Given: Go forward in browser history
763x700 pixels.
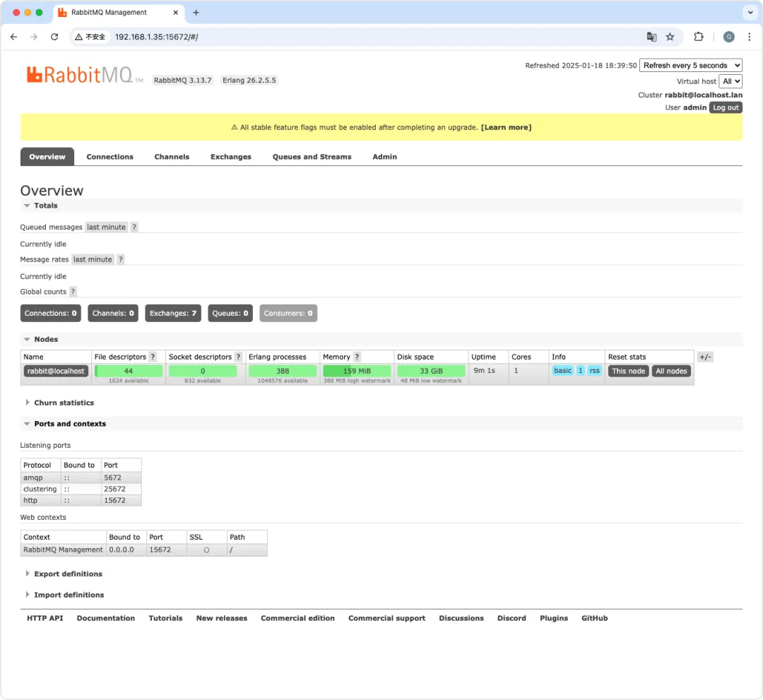Looking at the screenshot, I should pos(34,37).
